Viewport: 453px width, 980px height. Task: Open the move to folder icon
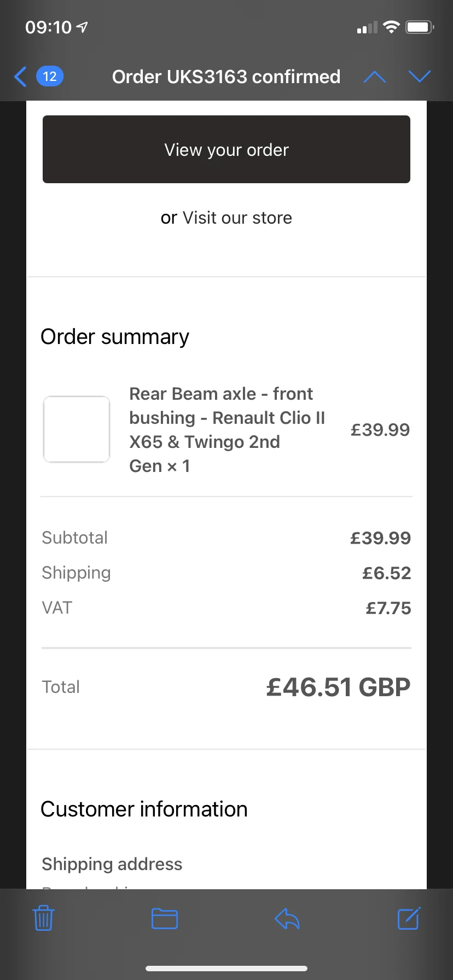coord(165,918)
